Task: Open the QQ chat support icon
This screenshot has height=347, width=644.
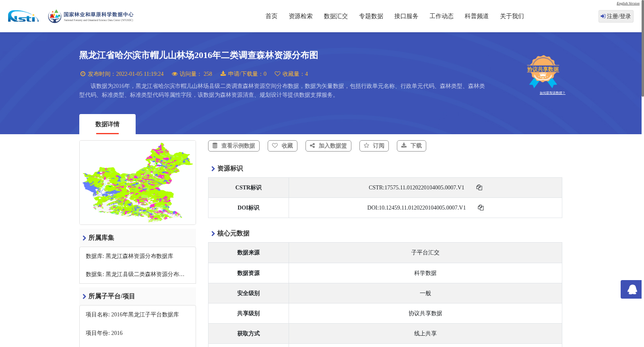Action: (632, 289)
